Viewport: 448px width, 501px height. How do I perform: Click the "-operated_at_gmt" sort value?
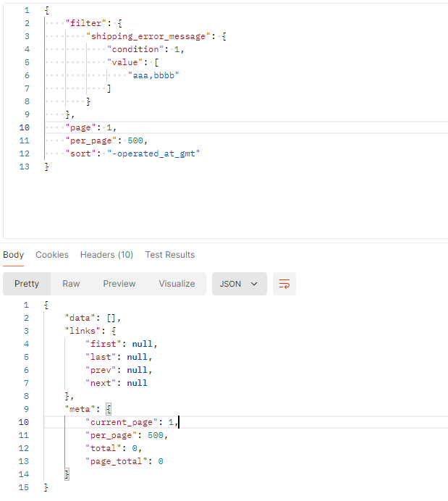153,153
